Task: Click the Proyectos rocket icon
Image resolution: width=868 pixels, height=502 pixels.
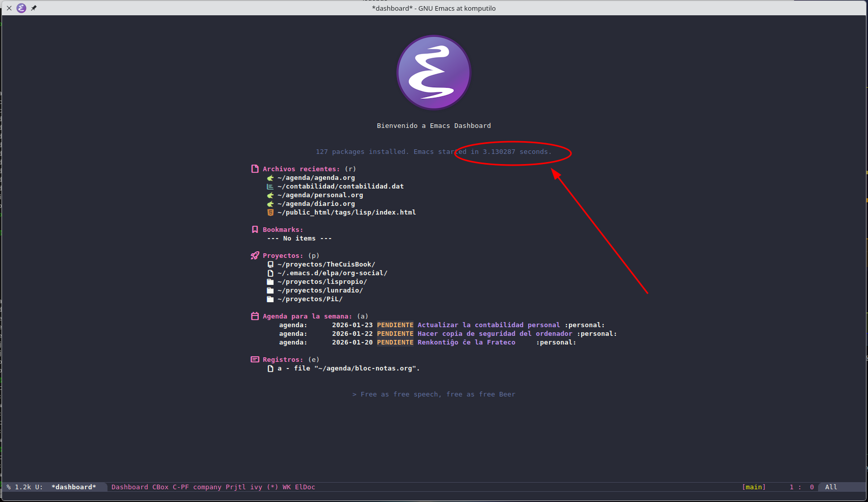Action: [x=255, y=255]
